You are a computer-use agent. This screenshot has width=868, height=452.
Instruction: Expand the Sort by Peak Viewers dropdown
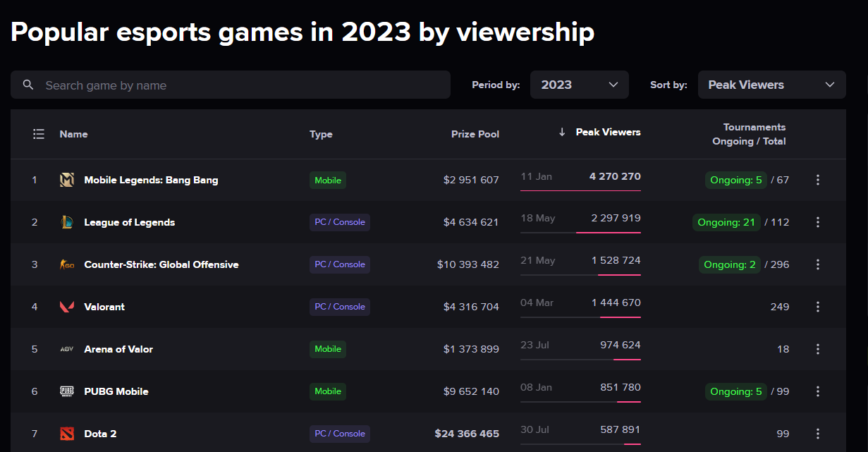tap(771, 85)
